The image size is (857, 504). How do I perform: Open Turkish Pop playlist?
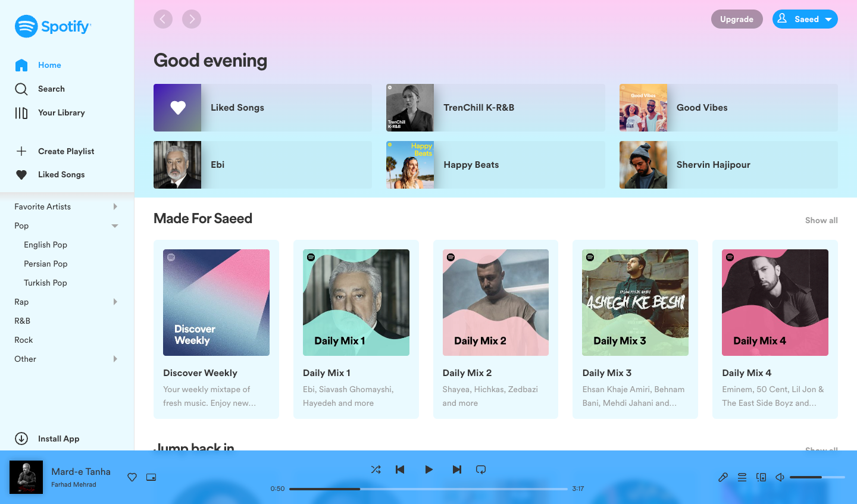click(45, 283)
